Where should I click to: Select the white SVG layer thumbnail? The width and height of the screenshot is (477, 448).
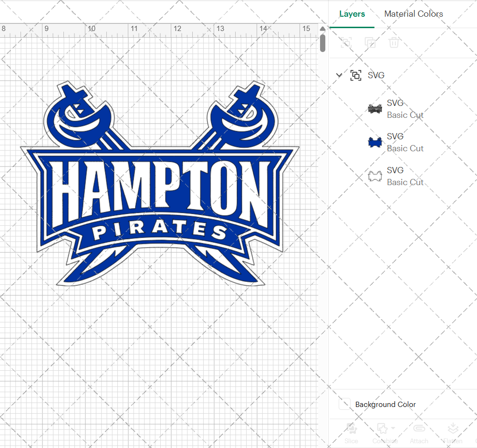point(375,176)
